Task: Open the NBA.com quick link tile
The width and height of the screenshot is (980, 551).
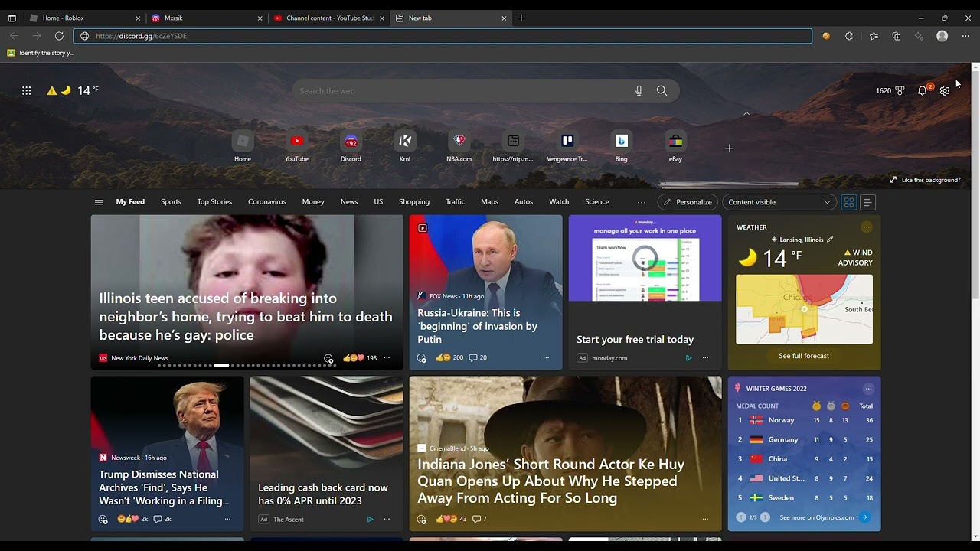Action: pos(459,146)
